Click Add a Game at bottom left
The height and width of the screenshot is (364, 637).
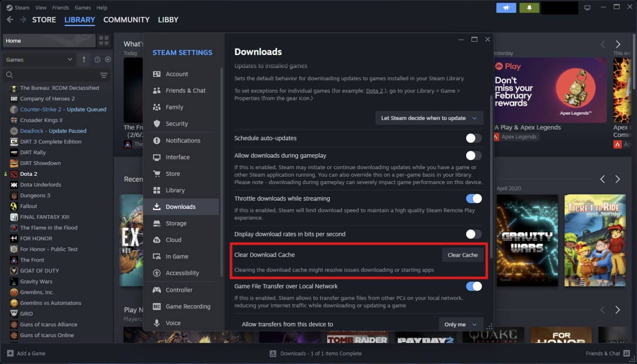(26, 353)
